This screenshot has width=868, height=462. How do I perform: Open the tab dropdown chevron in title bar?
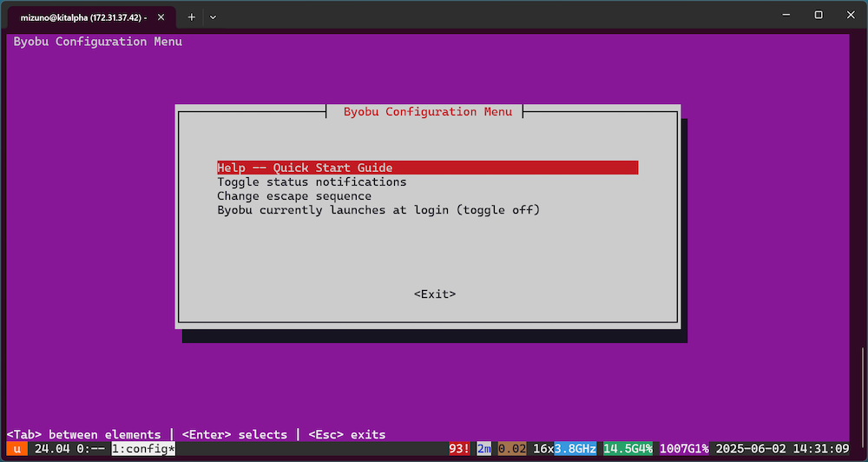214,17
